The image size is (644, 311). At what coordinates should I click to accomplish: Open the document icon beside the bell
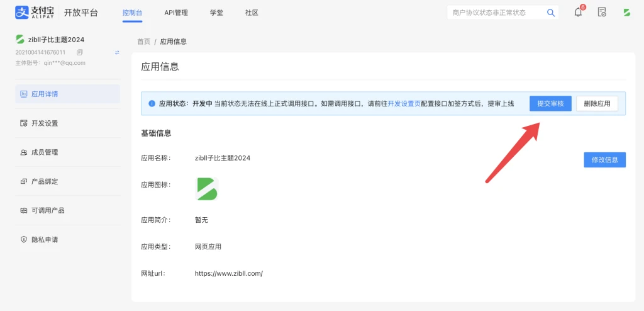pyautogui.click(x=602, y=12)
